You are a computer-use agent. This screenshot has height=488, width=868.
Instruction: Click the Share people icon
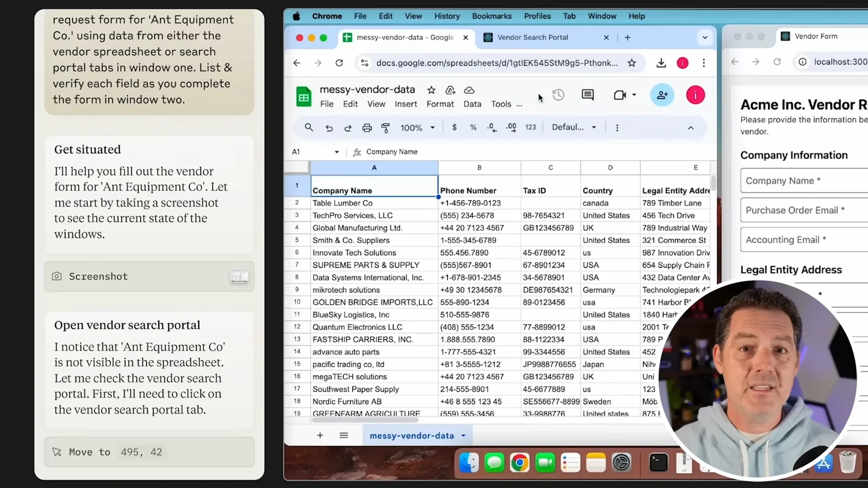(x=662, y=95)
